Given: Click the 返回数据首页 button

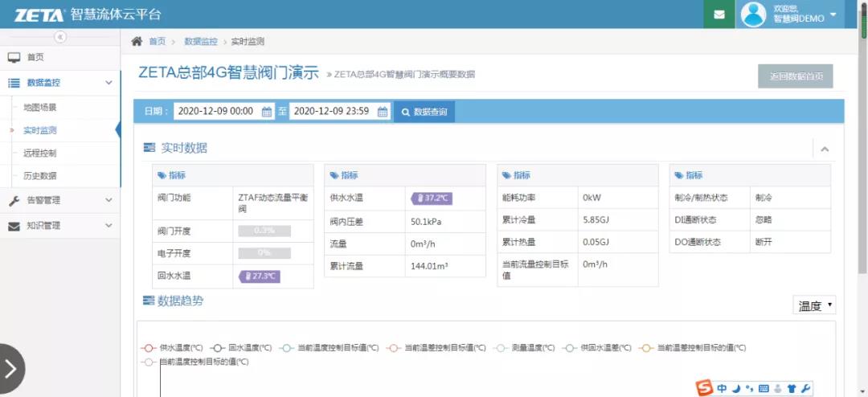Looking at the screenshot, I should [796, 76].
